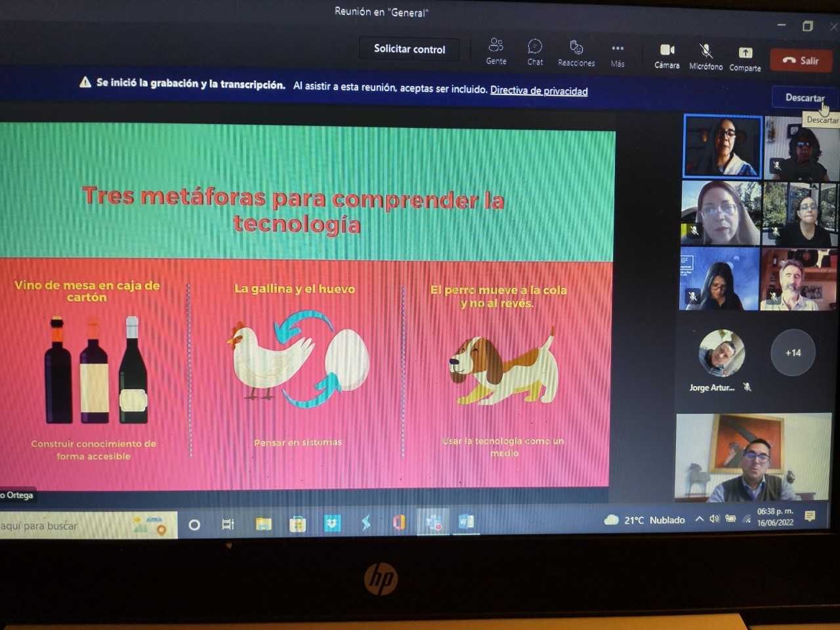Select the large video of man in front of painting

[753, 457]
